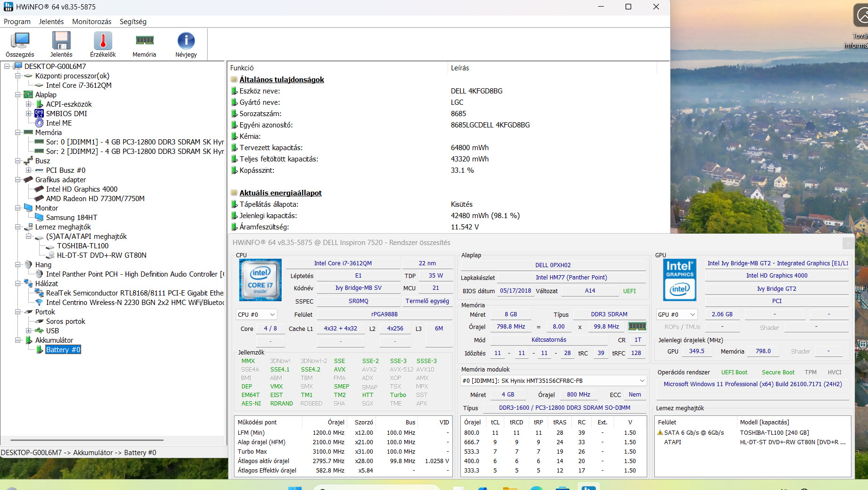Screen dimensions: 868x490
Task: Click the Memória toolbar icon
Action: 144,41
